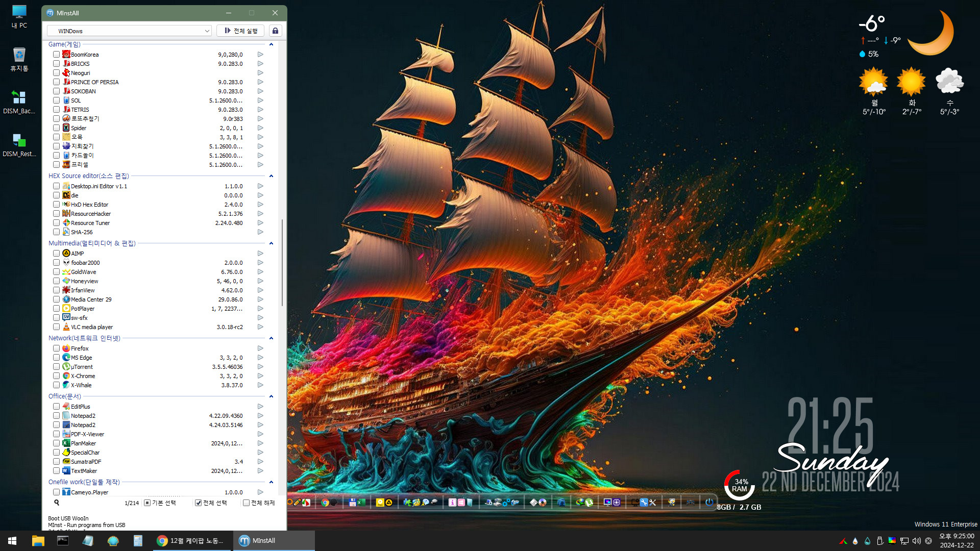The height and width of the screenshot is (551, 980).
Task: Enable the X-Chrome checkbox
Action: tap(57, 376)
